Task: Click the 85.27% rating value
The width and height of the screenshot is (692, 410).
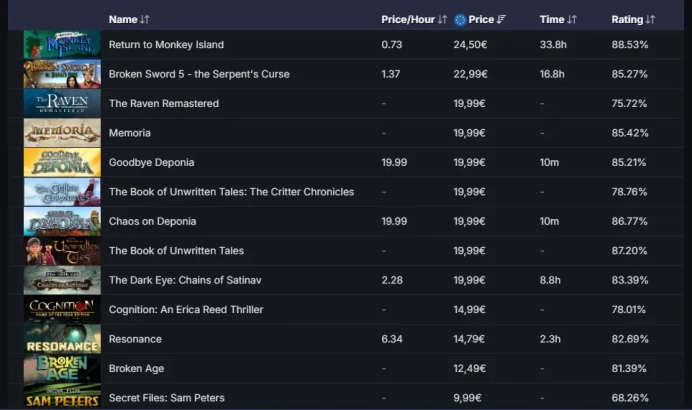Action: (x=629, y=74)
